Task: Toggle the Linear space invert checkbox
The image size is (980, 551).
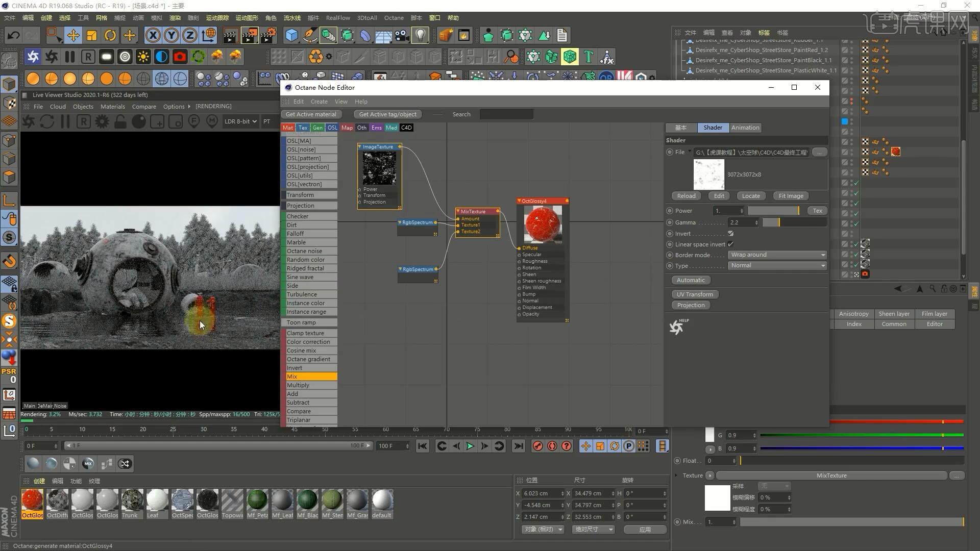Action: point(730,244)
